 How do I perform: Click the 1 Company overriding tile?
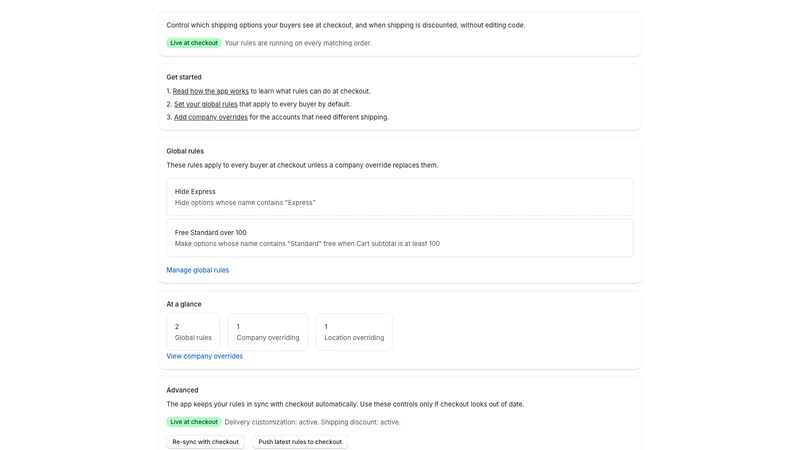pos(268,332)
